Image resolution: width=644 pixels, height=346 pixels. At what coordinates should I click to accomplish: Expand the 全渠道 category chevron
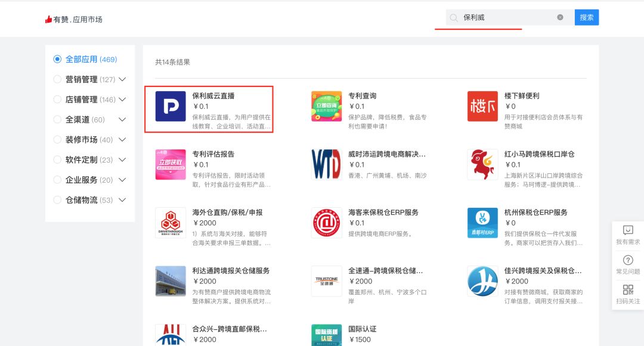point(122,119)
